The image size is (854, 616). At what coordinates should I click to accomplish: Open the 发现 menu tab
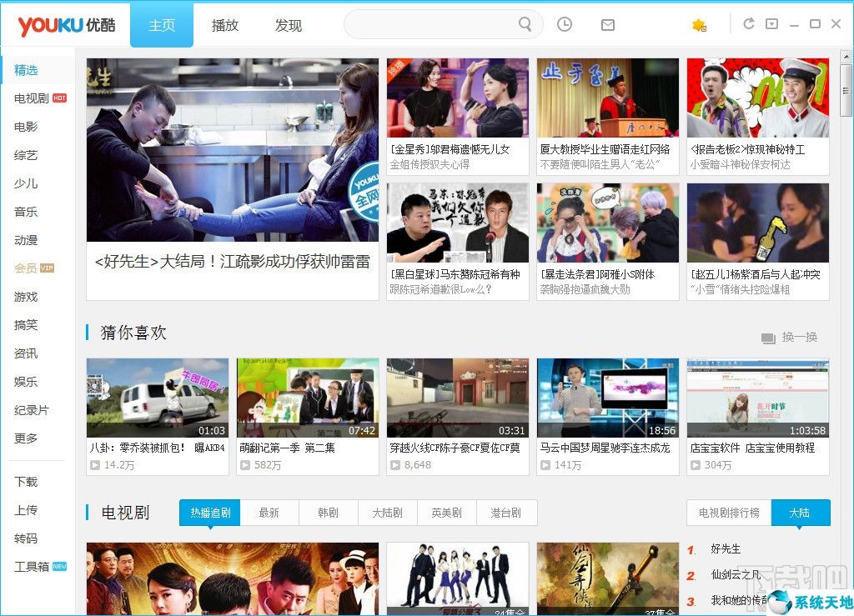click(x=289, y=26)
